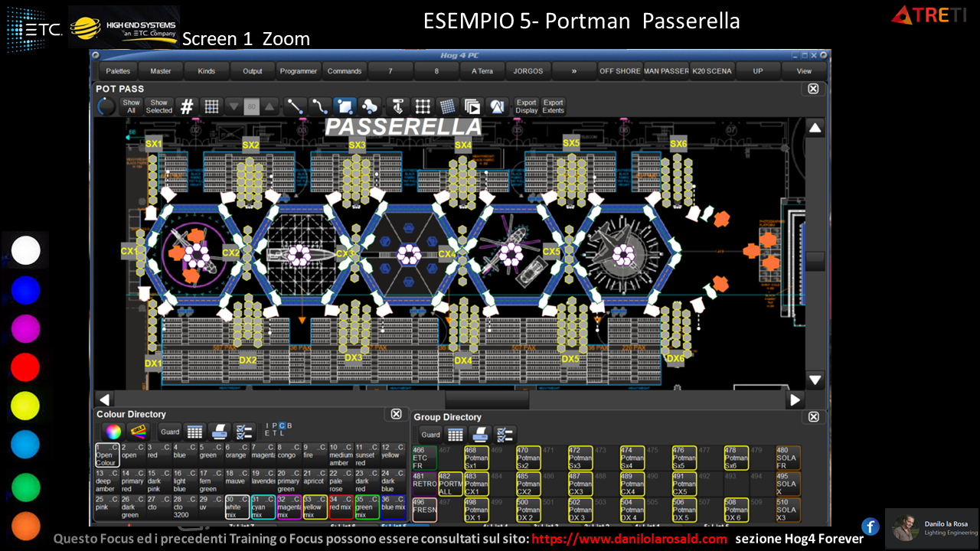The width and height of the screenshot is (980, 551).
Task: Open the Master view
Action: [x=161, y=70]
